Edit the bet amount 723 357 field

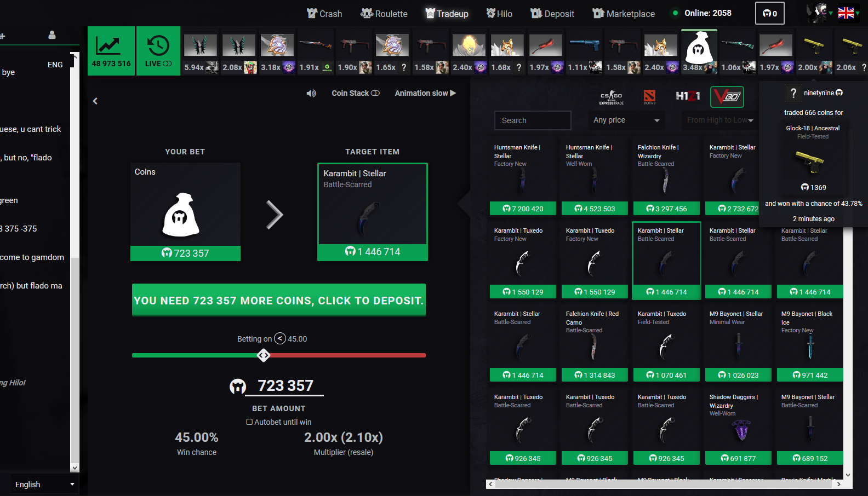coord(285,386)
